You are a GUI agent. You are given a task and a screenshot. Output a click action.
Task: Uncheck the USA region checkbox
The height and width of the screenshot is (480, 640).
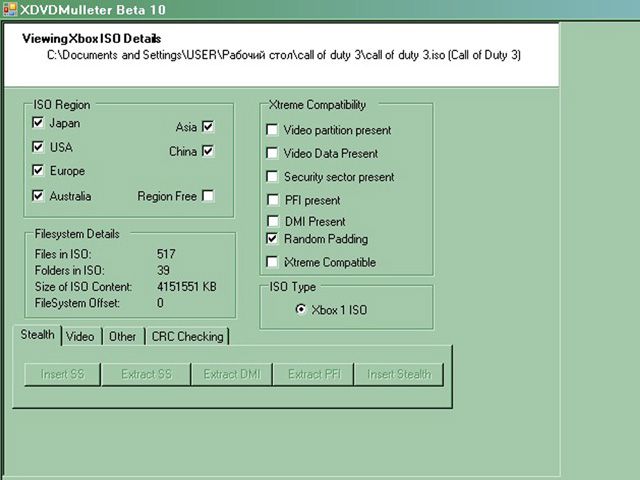[38, 147]
